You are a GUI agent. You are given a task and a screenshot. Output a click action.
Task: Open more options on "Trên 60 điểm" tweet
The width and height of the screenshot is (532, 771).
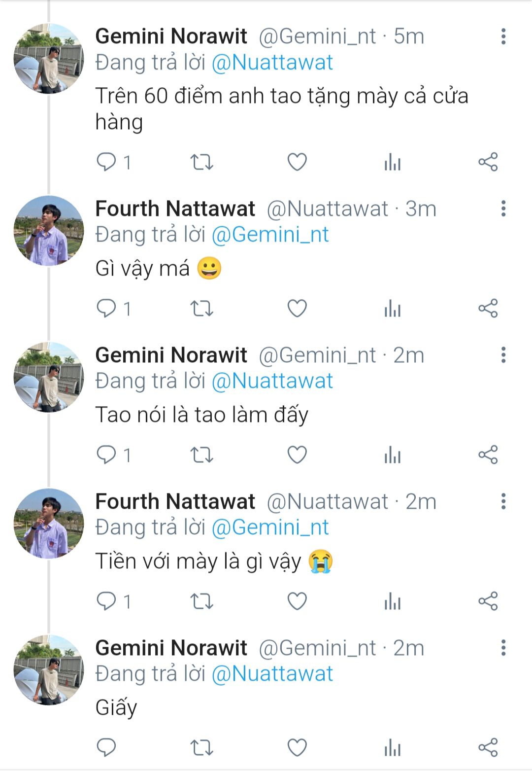(503, 36)
